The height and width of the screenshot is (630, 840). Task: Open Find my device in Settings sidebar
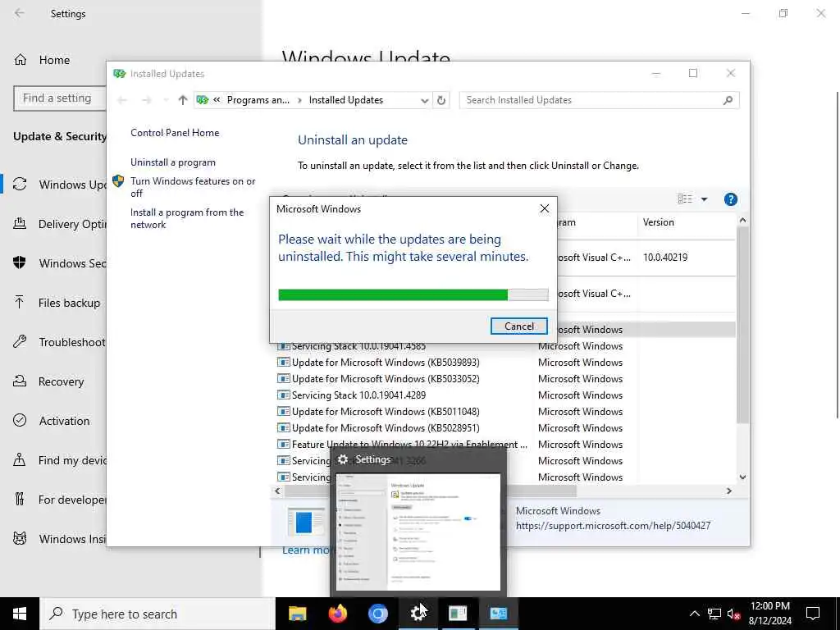60,461
